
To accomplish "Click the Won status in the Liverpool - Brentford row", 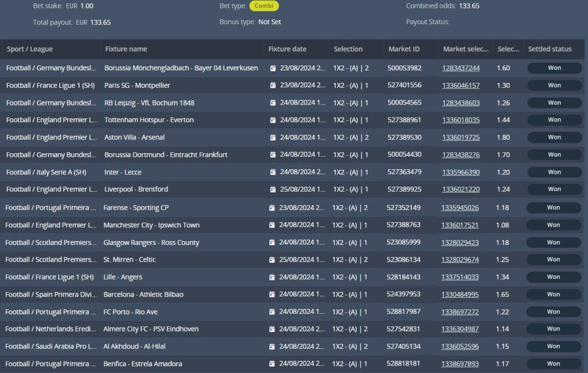I will 554,189.
